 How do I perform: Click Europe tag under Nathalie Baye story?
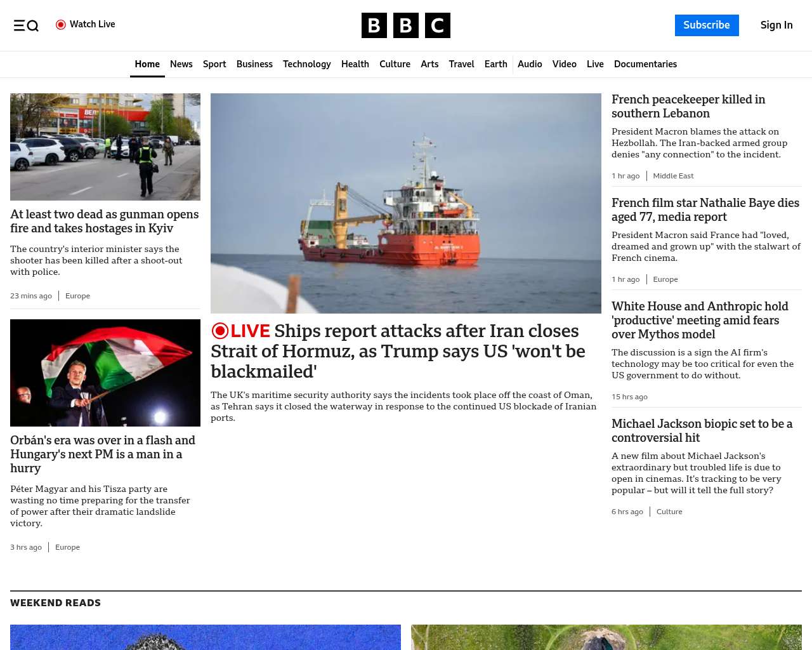tap(665, 279)
